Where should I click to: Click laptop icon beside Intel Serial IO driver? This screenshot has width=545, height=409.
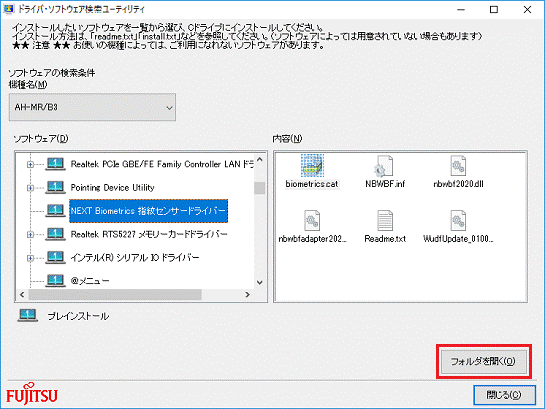[55, 257]
